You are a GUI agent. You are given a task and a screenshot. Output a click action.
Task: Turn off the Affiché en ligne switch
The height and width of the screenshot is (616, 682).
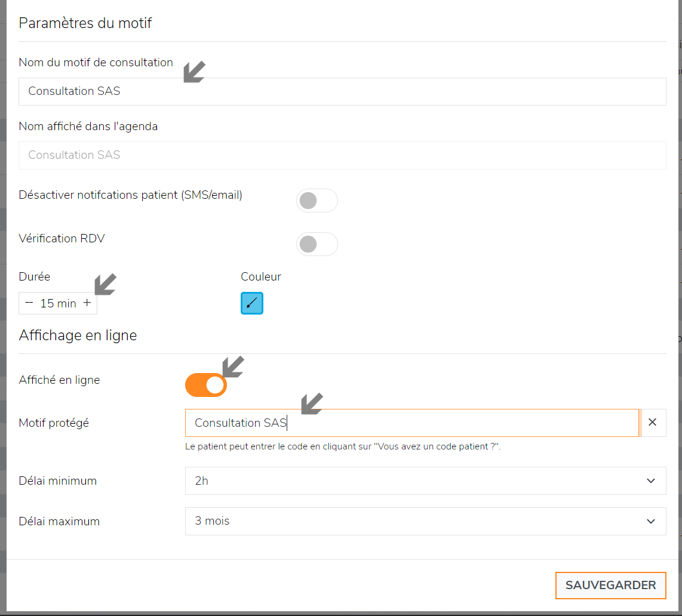206,385
